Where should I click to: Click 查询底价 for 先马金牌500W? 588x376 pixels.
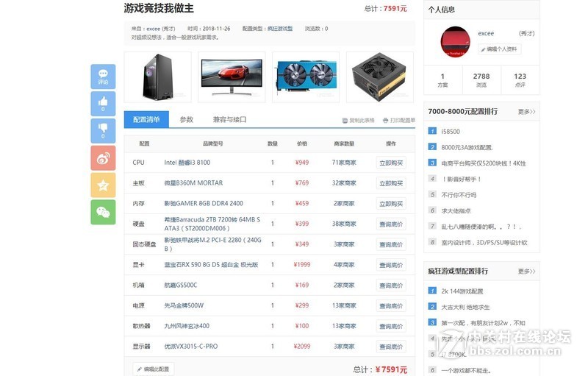click(391, 306)
